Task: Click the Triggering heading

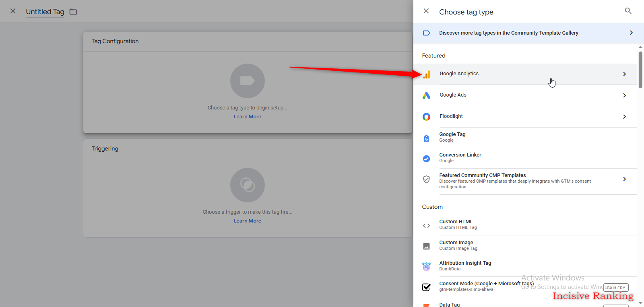Action: (105, 148)
